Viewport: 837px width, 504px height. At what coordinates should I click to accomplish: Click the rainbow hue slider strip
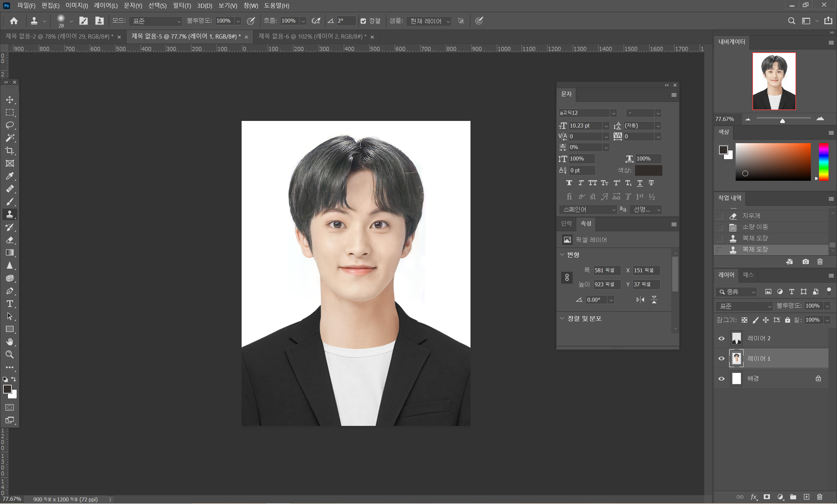(823, 162)
